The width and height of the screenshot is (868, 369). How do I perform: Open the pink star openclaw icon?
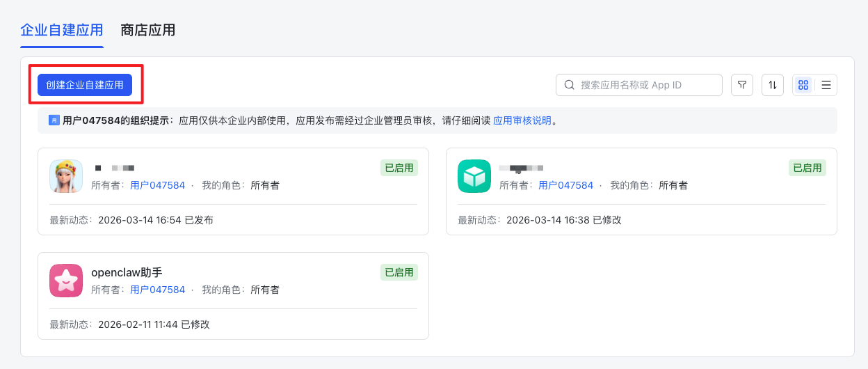coord(66,281)
